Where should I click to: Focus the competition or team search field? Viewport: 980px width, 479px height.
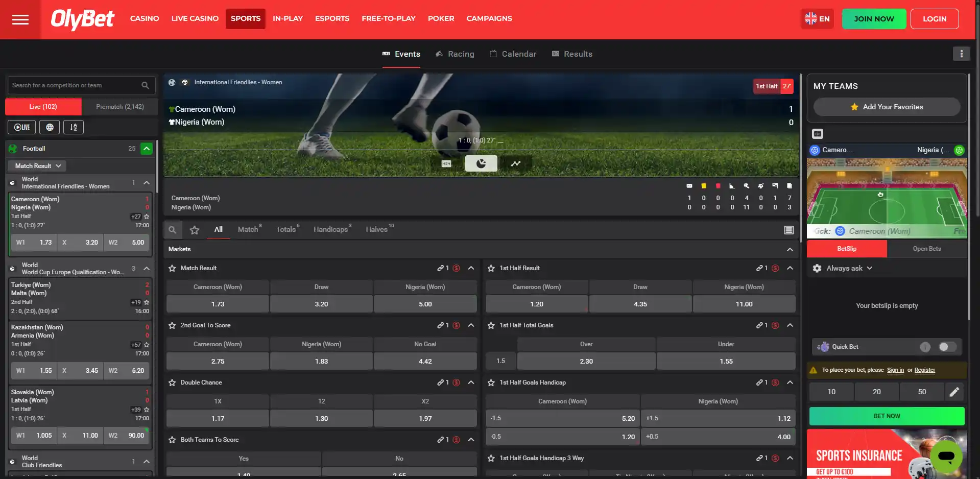tap(74, 85)
